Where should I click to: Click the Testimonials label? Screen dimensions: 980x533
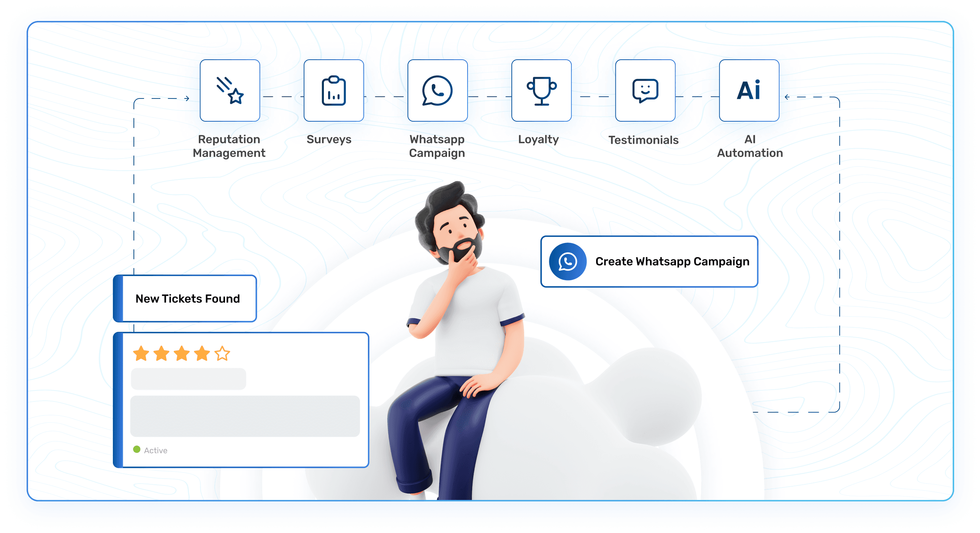[643, 140]
